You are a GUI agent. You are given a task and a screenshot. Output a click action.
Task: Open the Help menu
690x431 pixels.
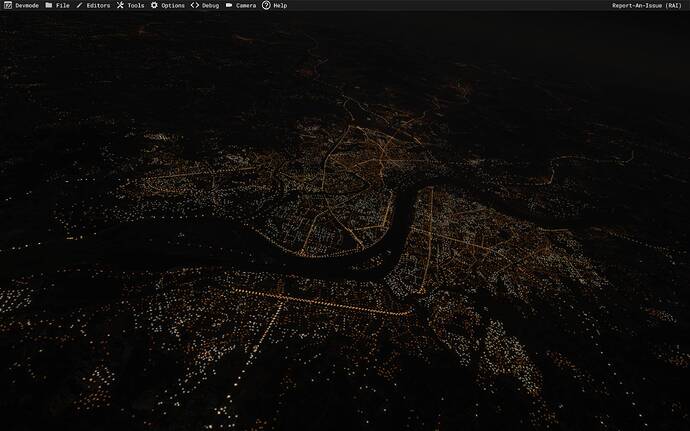click(275, 6)
